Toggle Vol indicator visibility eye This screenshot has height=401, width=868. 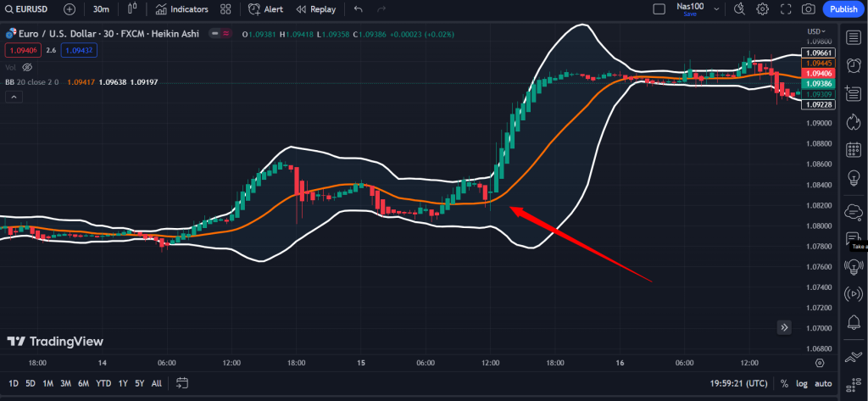point(27,67)
